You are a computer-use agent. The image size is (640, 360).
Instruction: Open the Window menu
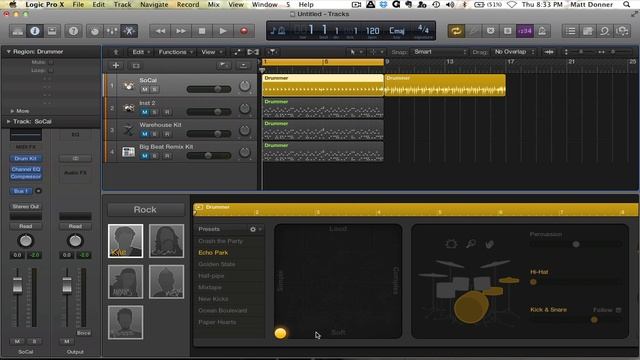click(x=264, y=4)
